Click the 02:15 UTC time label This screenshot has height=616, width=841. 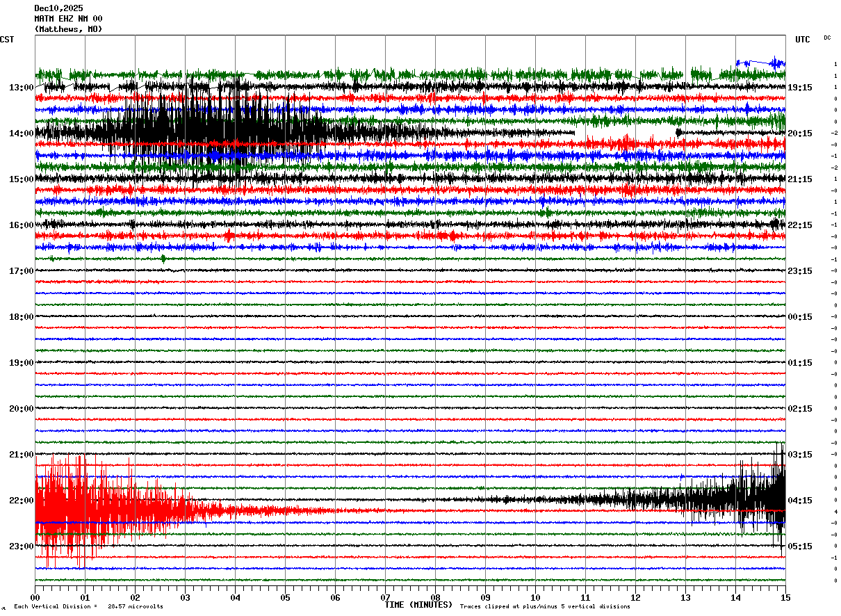[x=800, y=409]
